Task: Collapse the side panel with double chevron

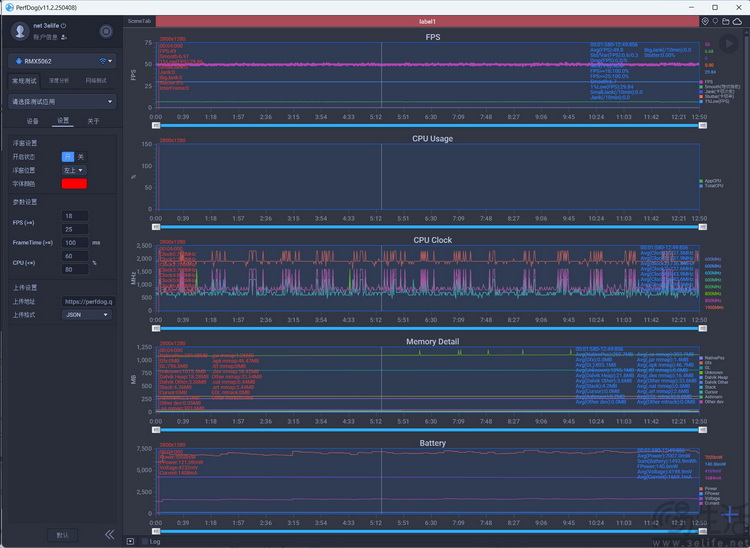Action: coord(110,534)
